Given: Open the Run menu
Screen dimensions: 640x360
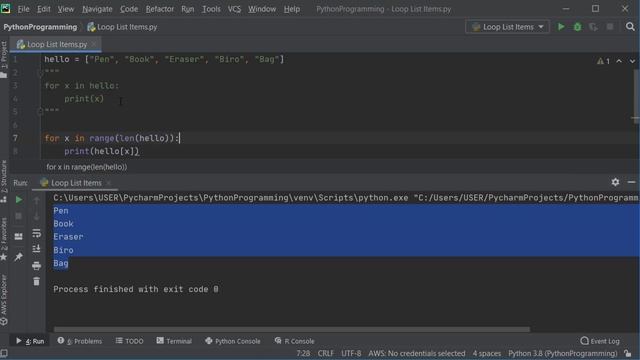Looking at the screenshot, I should tap(187, 9).
